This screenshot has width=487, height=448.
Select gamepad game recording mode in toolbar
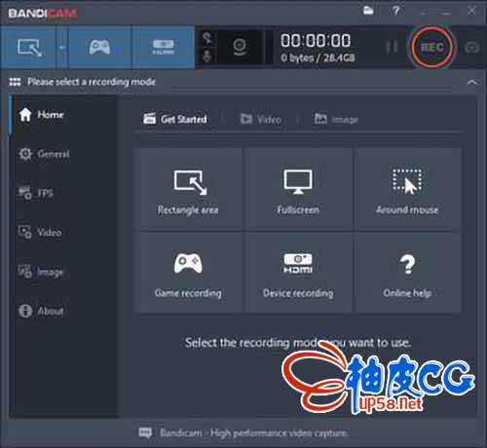click(99, 48)
